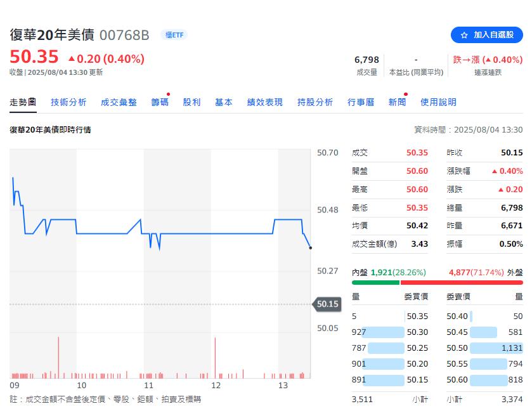Click the end-point dot of the price line
532x411 pixels.
pos(311,248)
